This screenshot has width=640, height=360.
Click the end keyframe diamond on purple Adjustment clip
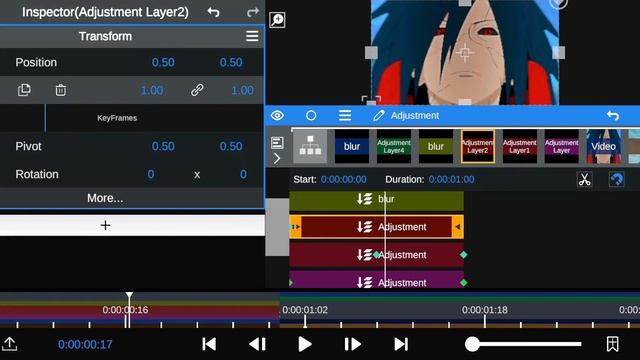pyautogui.click(x=463, y=282)
